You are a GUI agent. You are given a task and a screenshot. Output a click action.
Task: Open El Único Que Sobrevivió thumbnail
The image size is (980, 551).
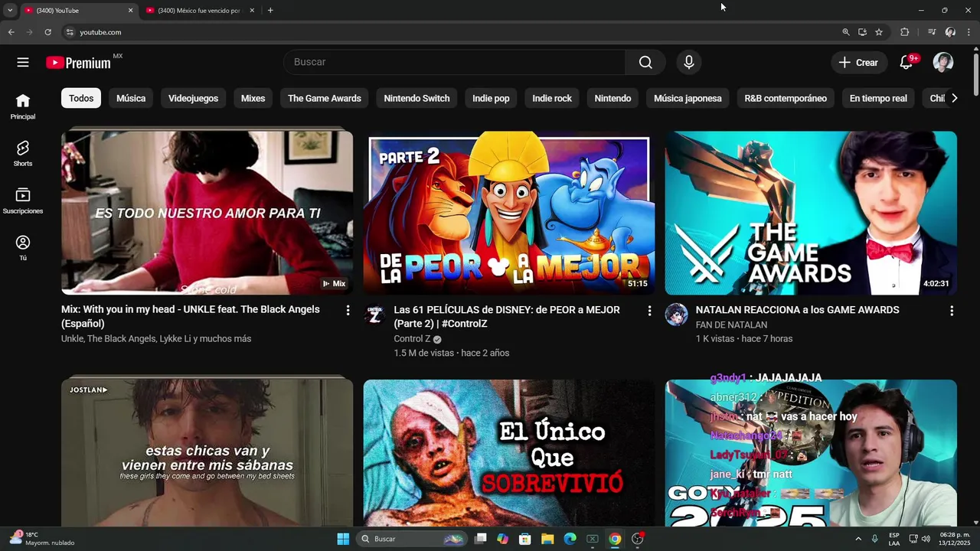(509, 453)
